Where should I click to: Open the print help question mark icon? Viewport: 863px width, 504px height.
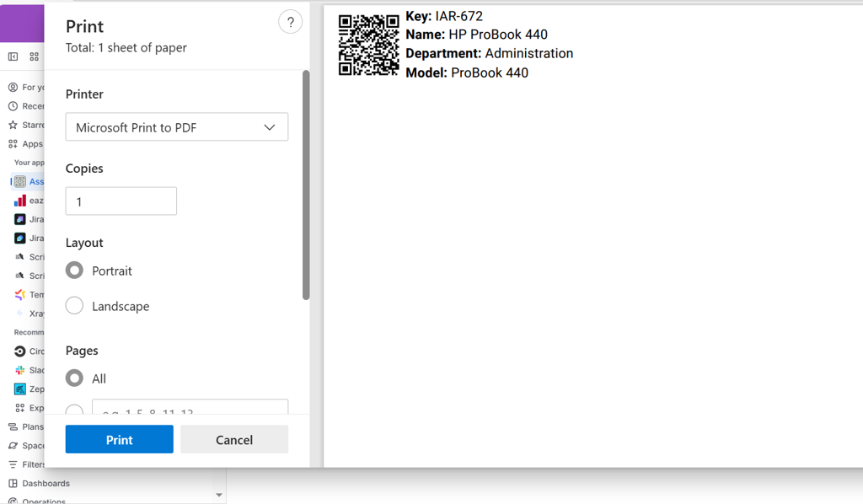tap(290, 22)
